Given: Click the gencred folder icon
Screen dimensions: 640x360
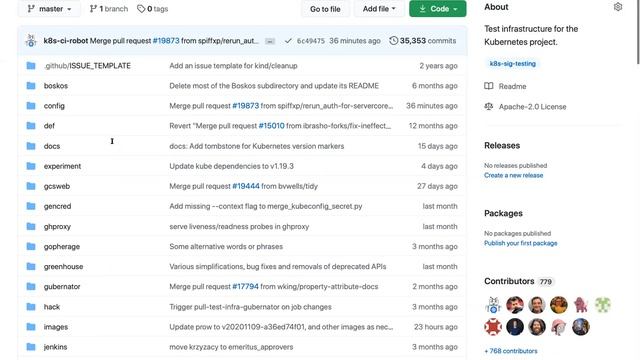Looking at the screenshot, I should click(x=31, y=206).
